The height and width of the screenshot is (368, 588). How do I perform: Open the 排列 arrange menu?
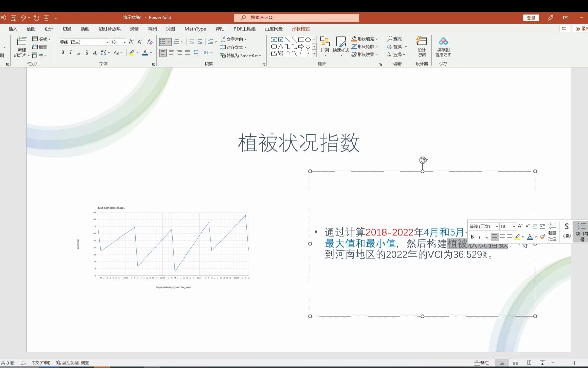pyautogui.click(x=325, y=46)
